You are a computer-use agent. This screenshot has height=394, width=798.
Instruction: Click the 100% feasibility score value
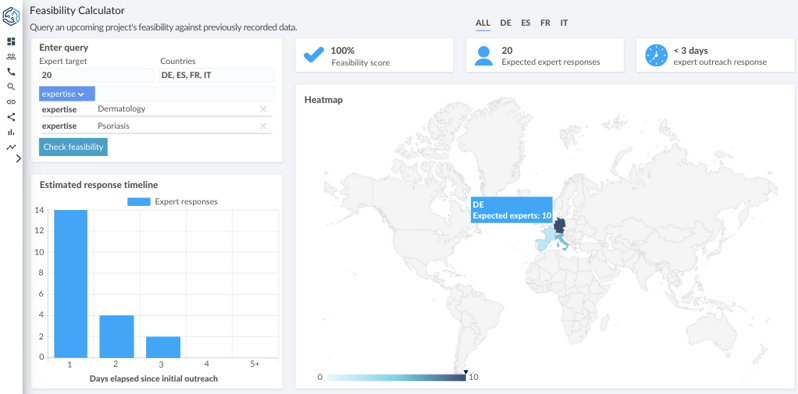point(343,50)
